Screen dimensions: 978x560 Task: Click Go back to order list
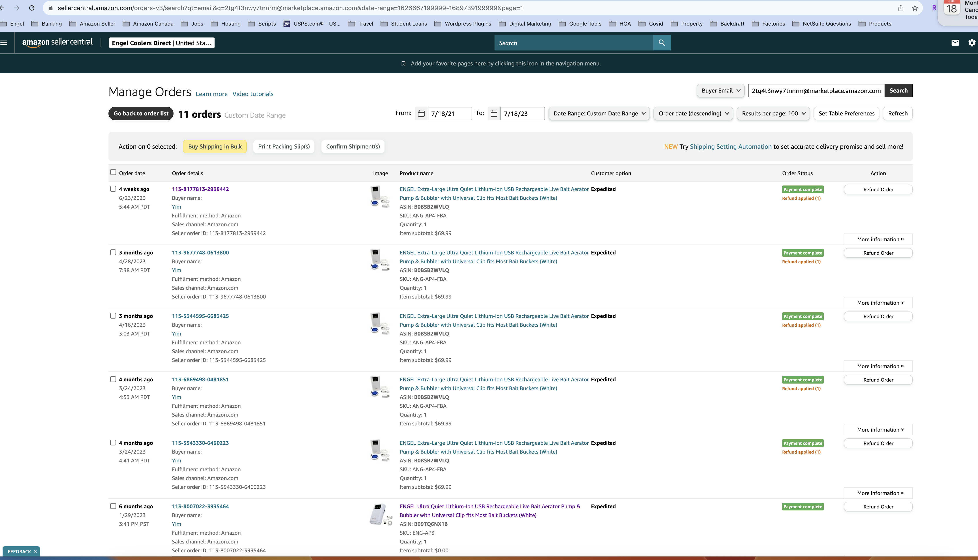141,113
